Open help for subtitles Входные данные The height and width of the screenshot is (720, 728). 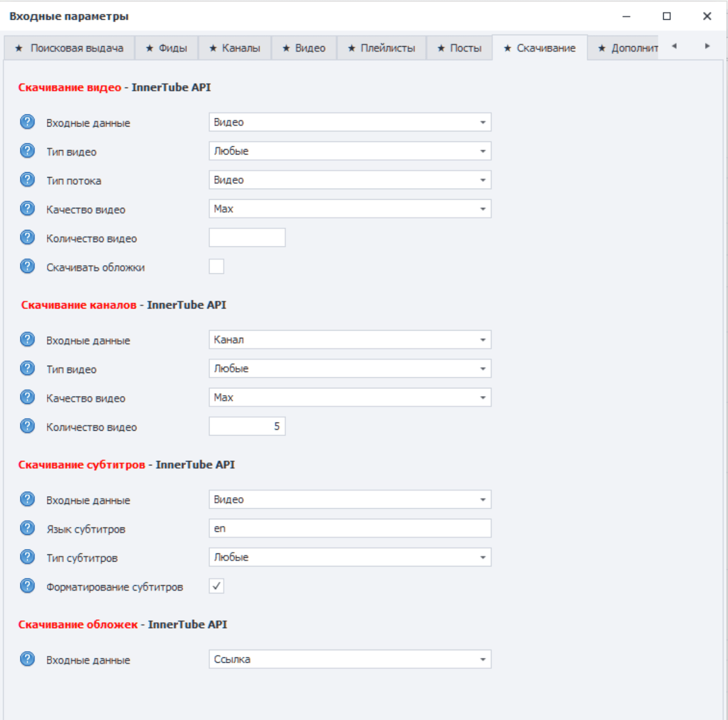(27, 499)
